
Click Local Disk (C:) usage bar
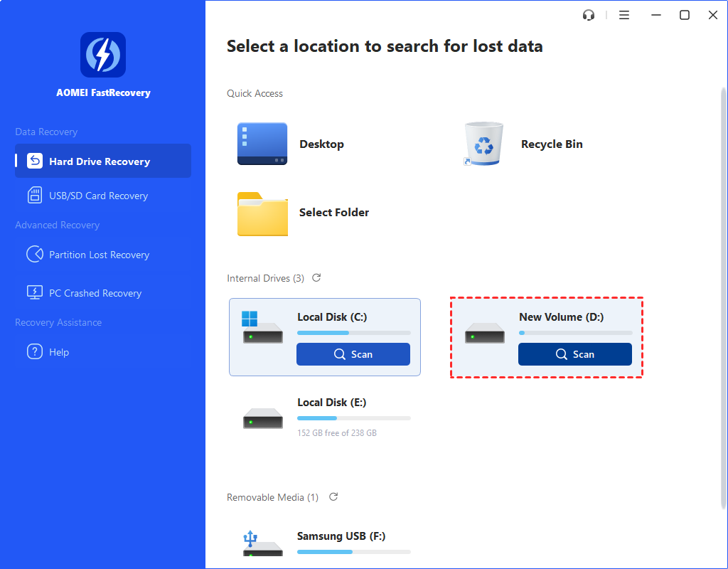354,333
